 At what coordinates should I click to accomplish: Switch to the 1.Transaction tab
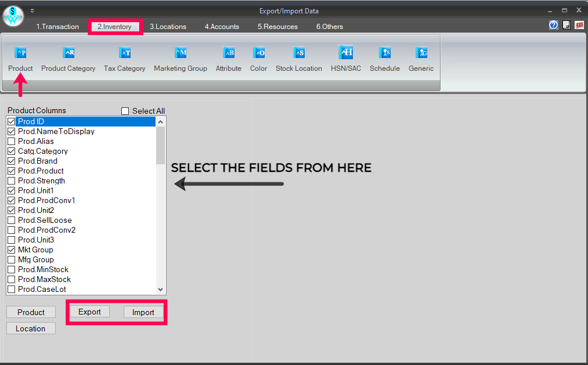tap(57, 27)
